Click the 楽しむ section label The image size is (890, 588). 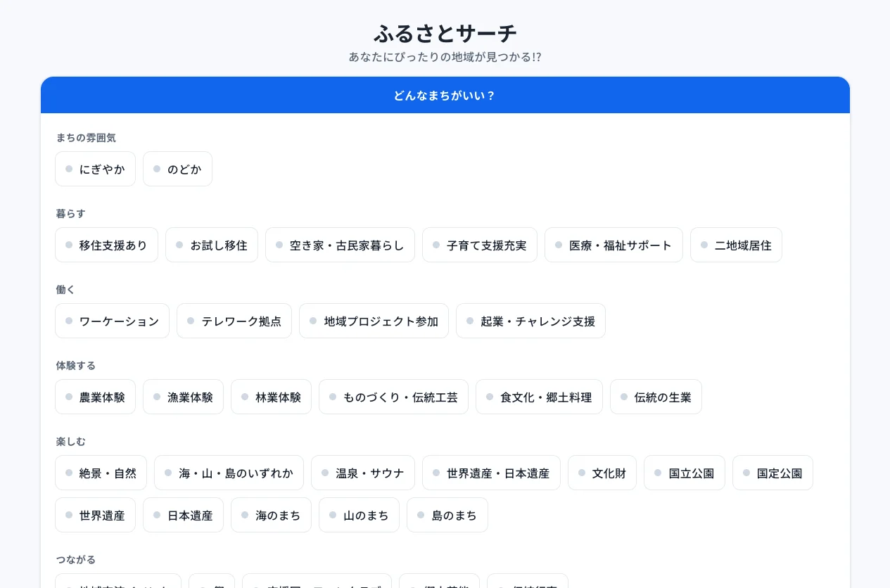click(x=70, y=441)
